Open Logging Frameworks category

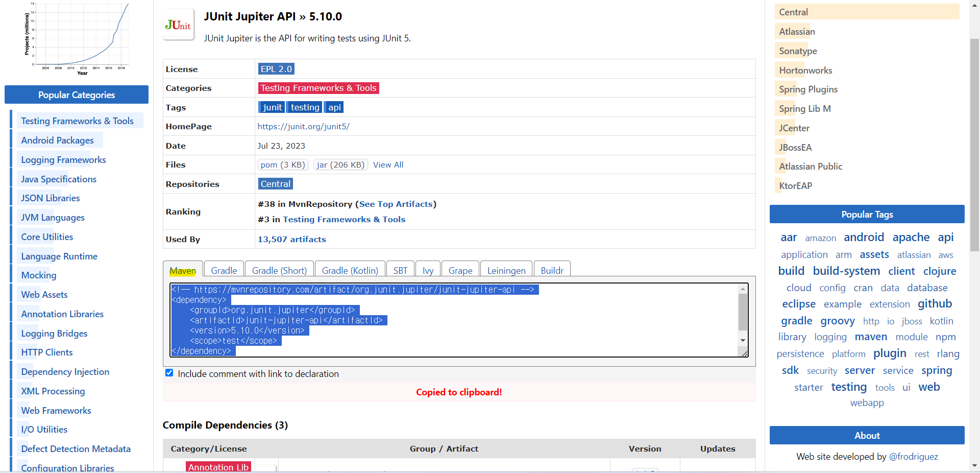coord(64,159)
